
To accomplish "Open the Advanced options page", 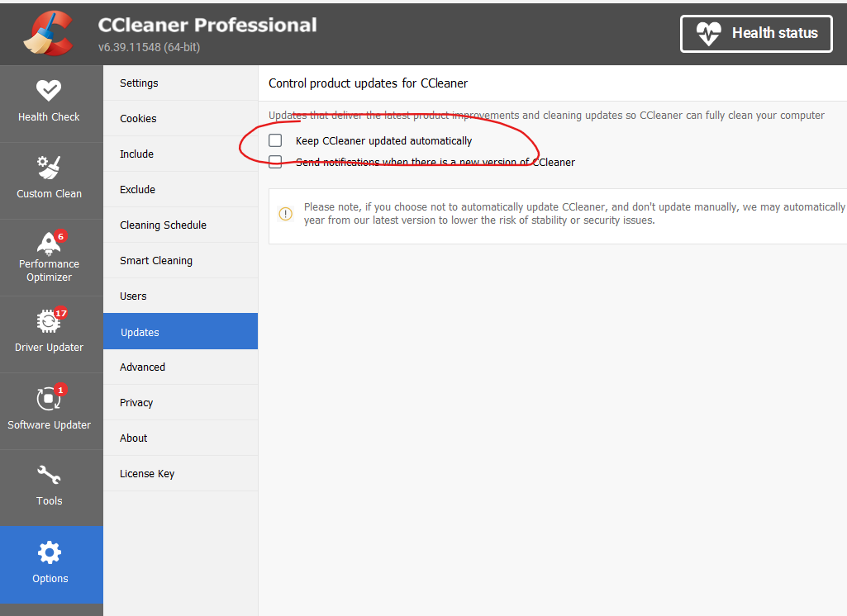I will [142, 367].
